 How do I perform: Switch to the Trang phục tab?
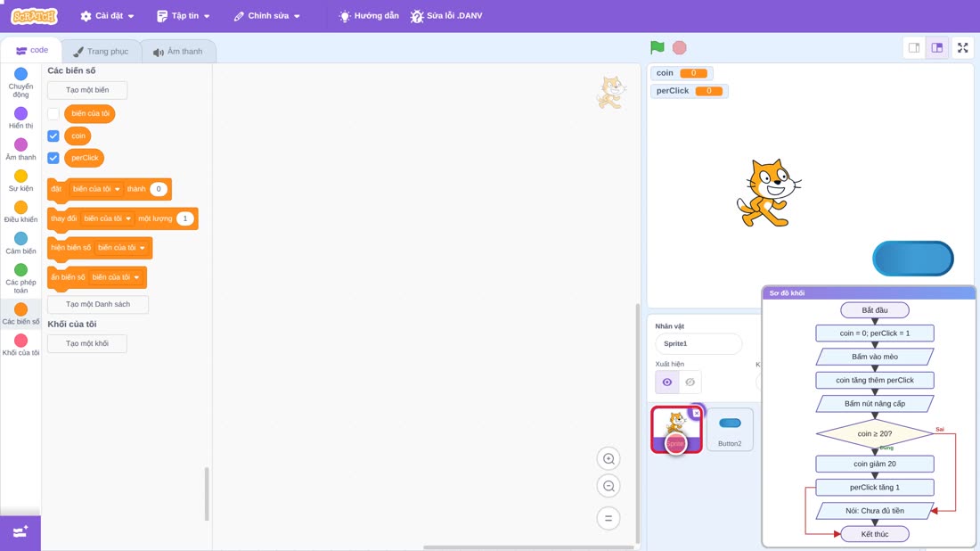[101, 52]
